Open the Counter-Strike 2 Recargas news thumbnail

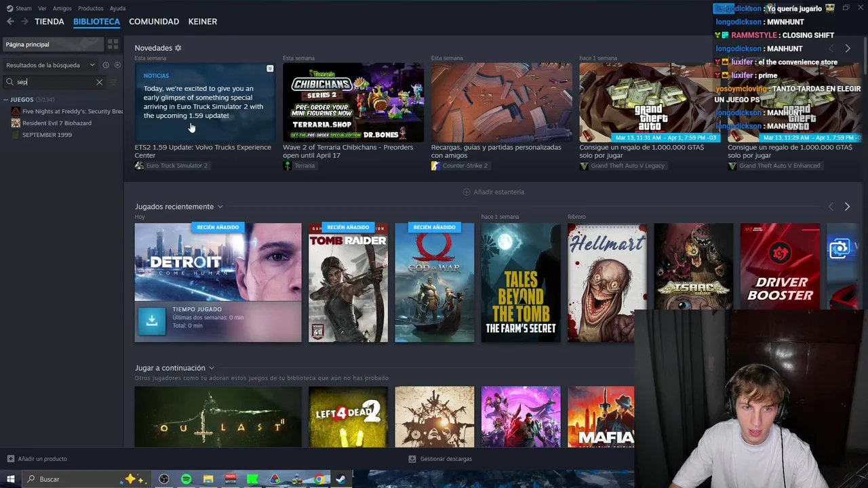tap(501, 102)
